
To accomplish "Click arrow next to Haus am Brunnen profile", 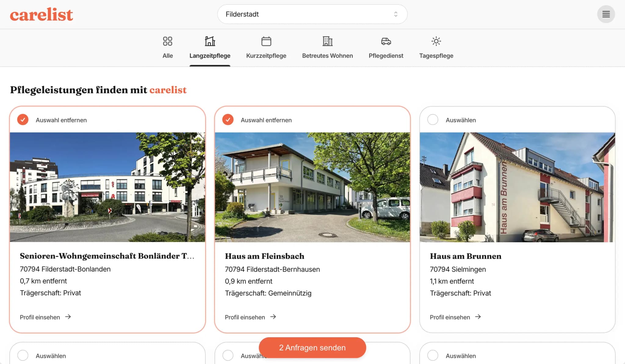I will point(478,317).
